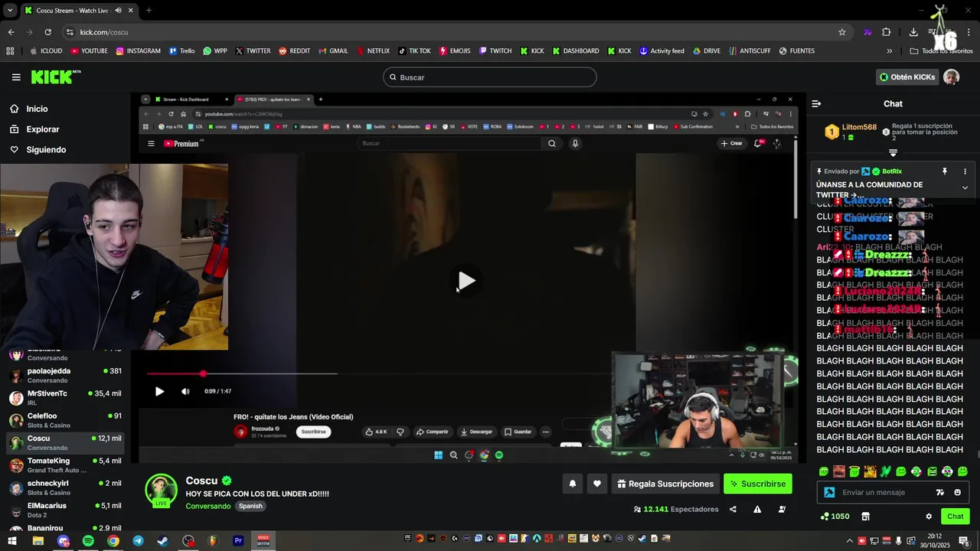Image resolution: width=980 pixels, height=551 pixels.
Task: Open the DASHBOARD bookmark
Action: [x=575, y=51]
